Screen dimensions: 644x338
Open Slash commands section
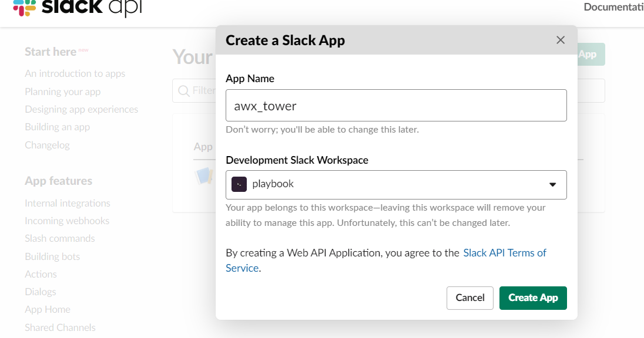pos(59,238)
